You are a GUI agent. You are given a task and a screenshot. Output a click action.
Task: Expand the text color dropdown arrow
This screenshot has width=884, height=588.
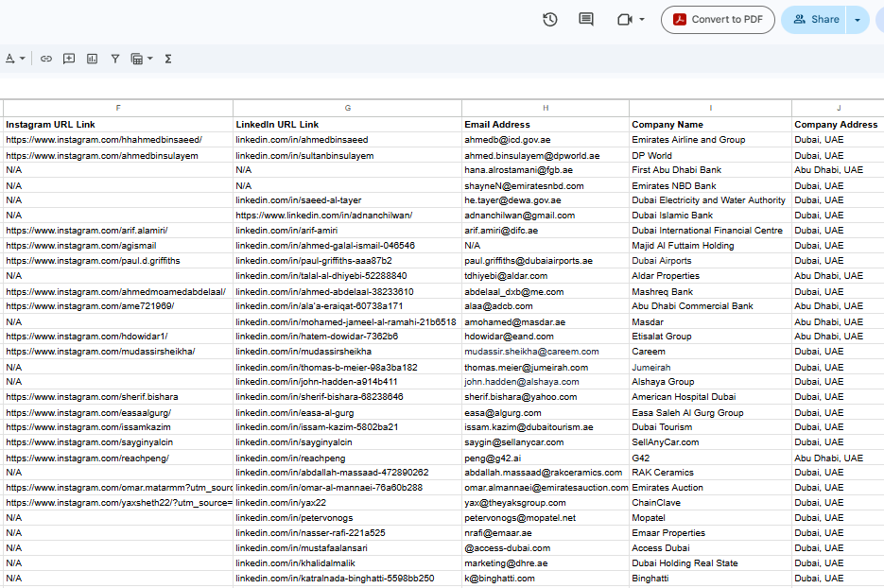[x=23, y=59]
